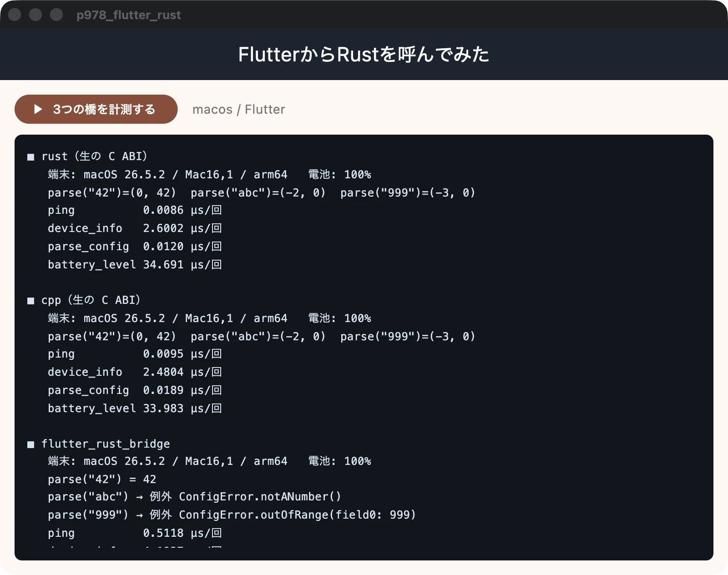Click the macos / Flutter label

(238, 110)
